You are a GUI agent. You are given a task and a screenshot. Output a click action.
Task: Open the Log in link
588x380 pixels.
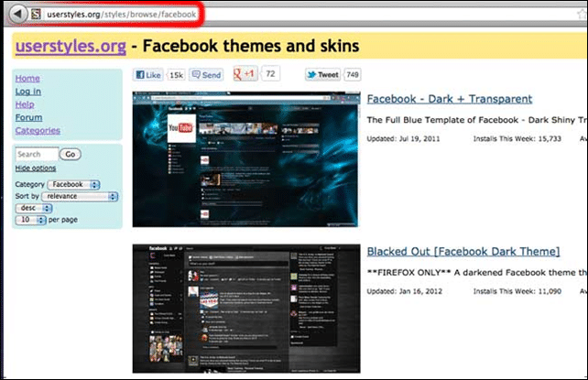(x=28, y=92)
